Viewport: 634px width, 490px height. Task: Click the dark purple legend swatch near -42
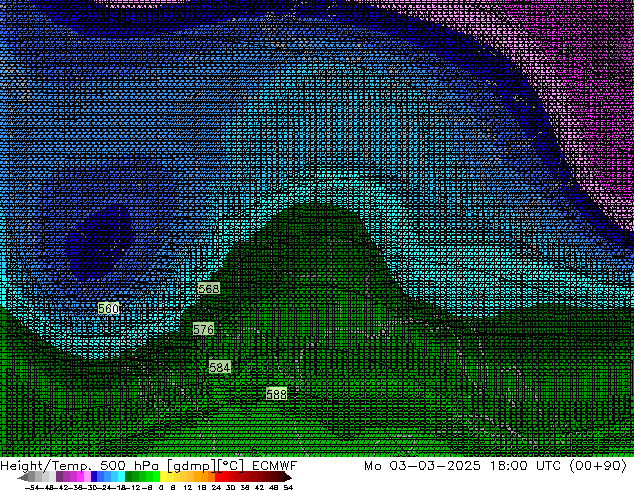59,476
